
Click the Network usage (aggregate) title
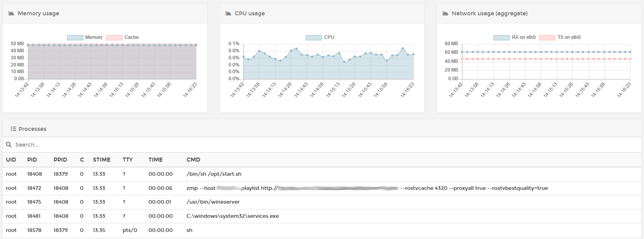coord(490,13)
